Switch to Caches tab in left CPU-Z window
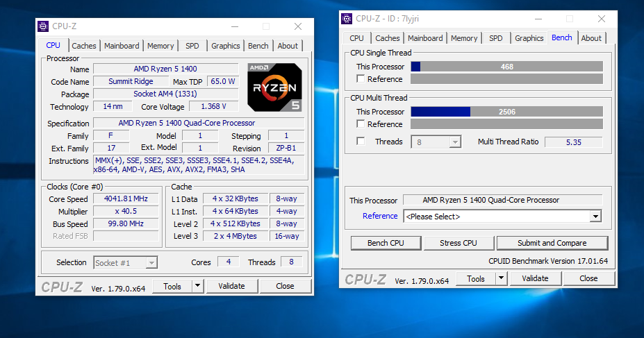Image resolution: width=644 pixels, height=338 pixels. pos(84,46)
